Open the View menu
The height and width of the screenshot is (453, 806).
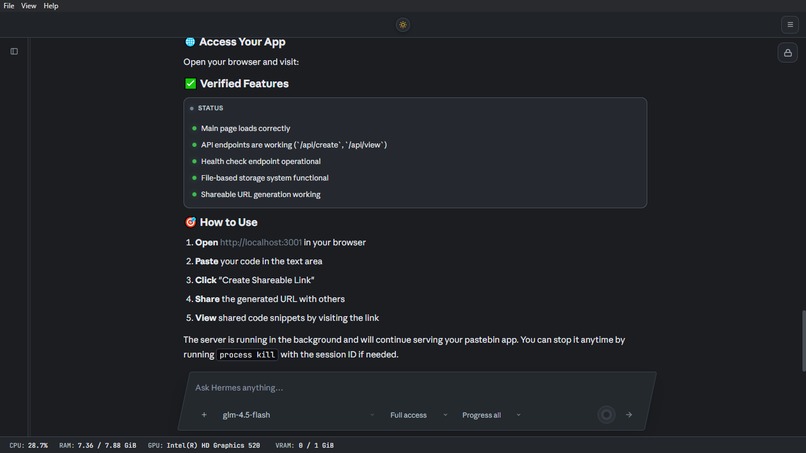28,6
